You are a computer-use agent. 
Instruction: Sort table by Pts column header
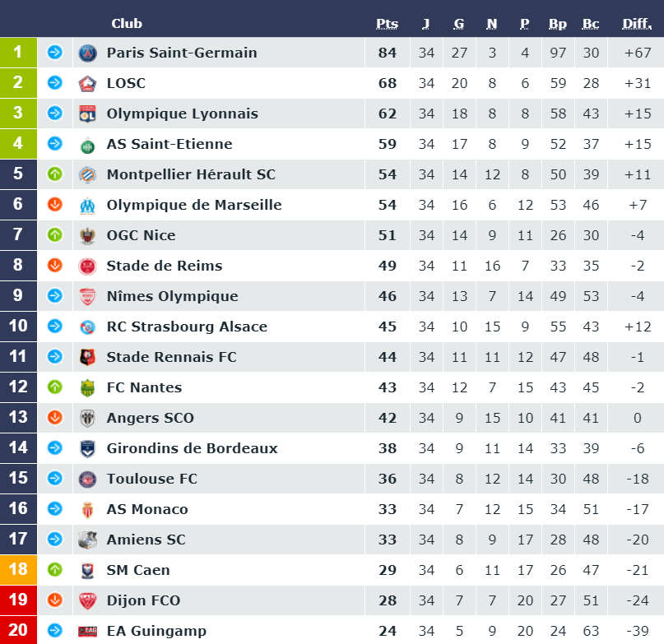click(x=387, y=24)
